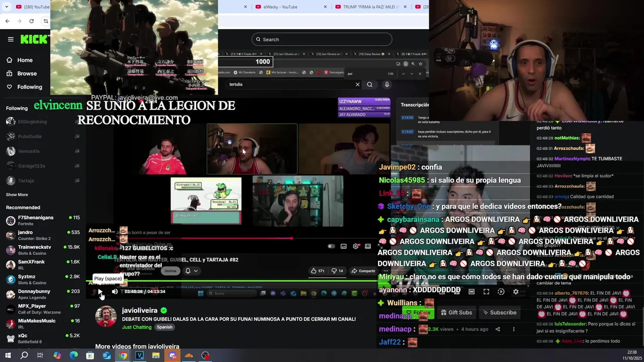Open recommended channel SamXFrank
Screen dimensions: 644x362
coord(43,264)
